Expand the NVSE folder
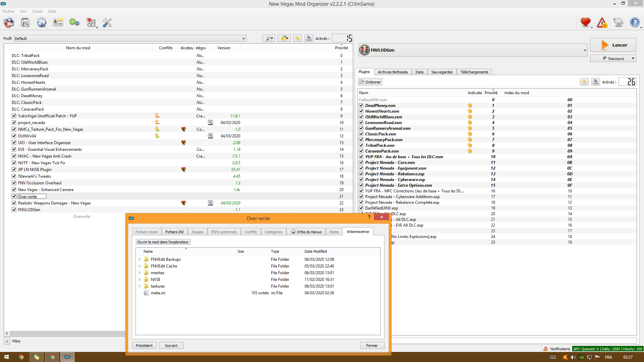 click(140, 279)
